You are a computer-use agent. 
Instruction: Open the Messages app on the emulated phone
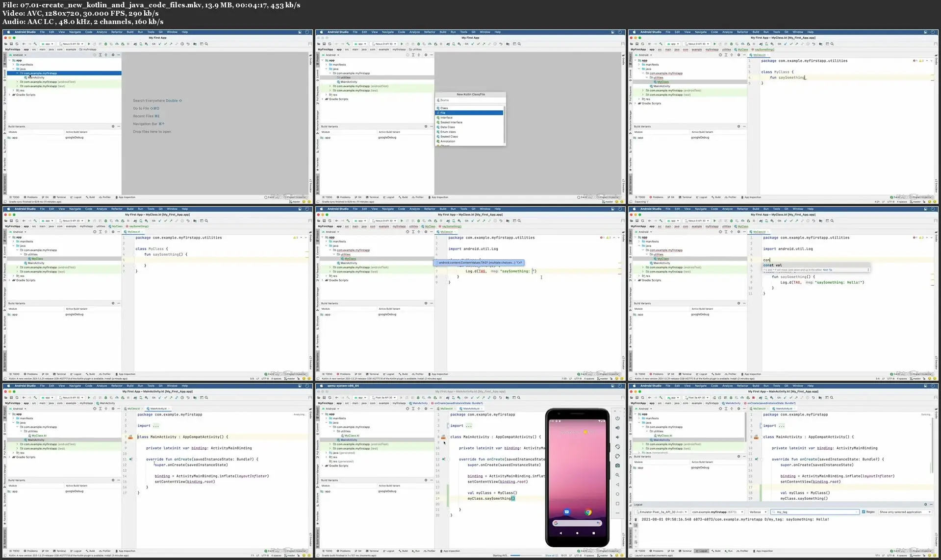point(566,512)
